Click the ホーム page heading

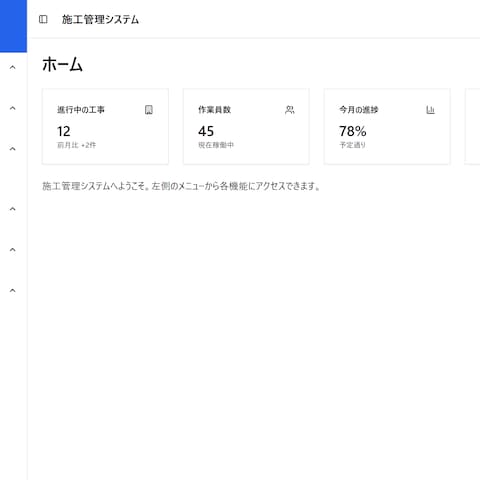[62, 64]
